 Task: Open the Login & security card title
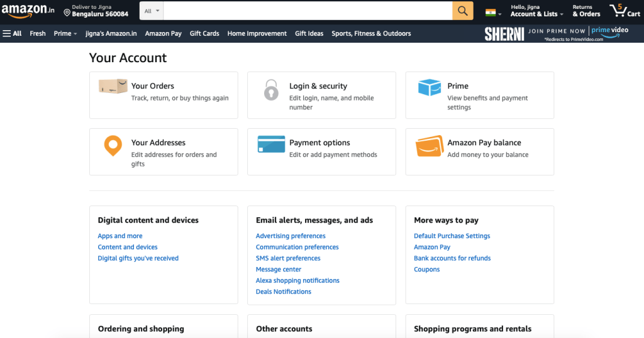tap(318, 85)
